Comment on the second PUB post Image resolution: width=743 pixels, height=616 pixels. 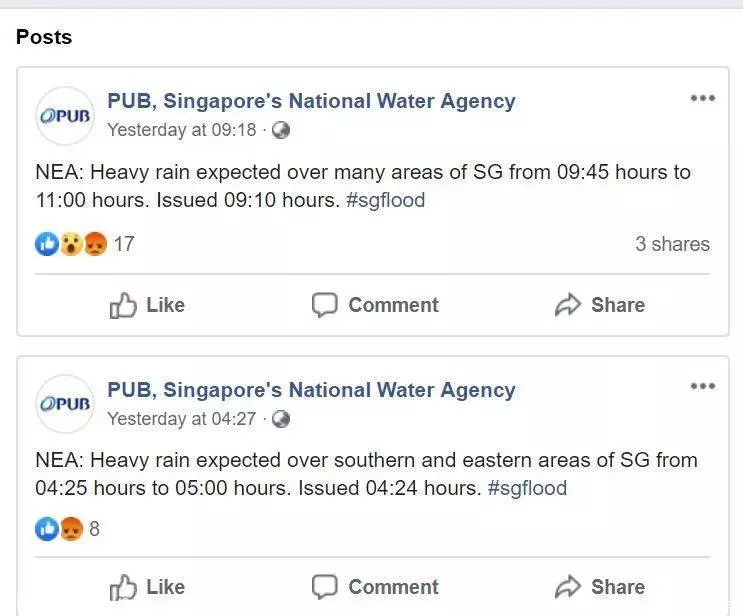pyautogui.click(x=375, y=587)
